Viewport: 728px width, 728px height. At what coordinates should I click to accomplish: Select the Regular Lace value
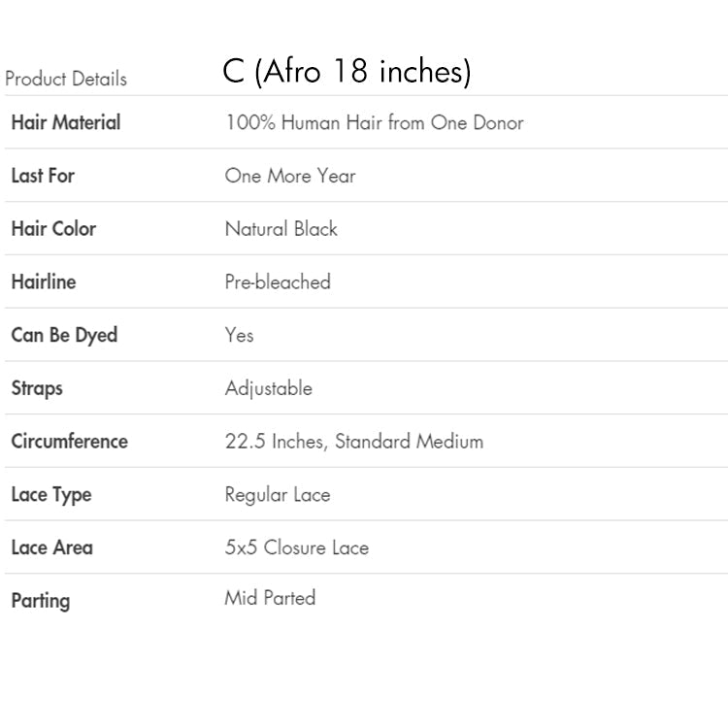coord(278,495)
